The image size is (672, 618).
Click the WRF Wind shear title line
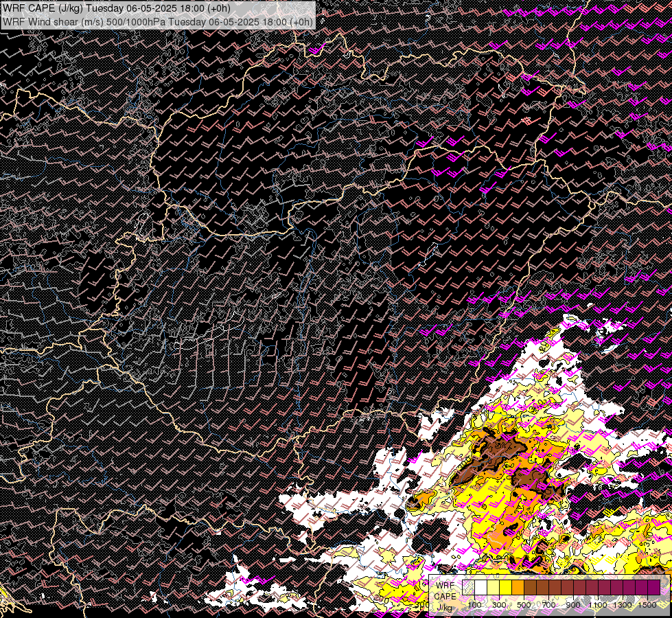point(158,22)
